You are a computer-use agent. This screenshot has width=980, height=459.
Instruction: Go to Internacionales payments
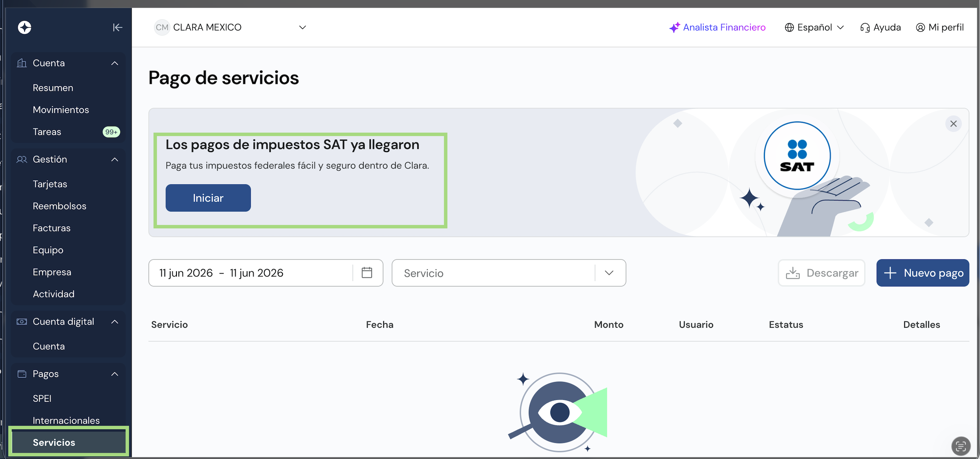click(66, 421)
